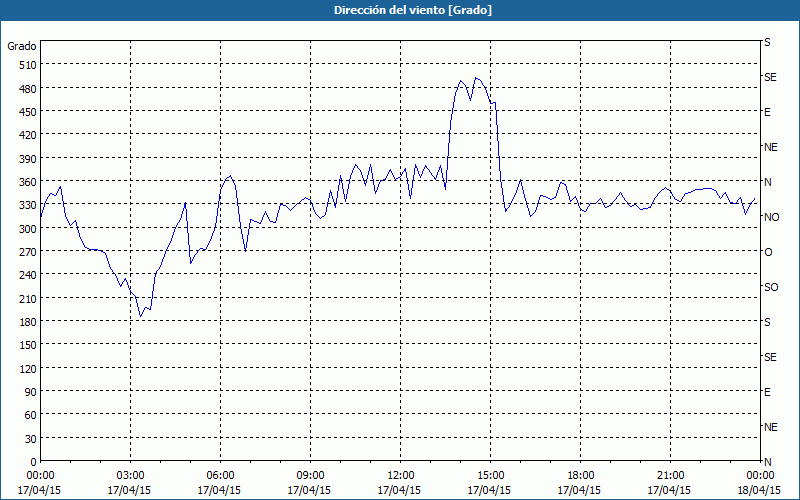The image size is (800, 500).
Task: Click the 360 y-axis value
Action: click(28, 182)
